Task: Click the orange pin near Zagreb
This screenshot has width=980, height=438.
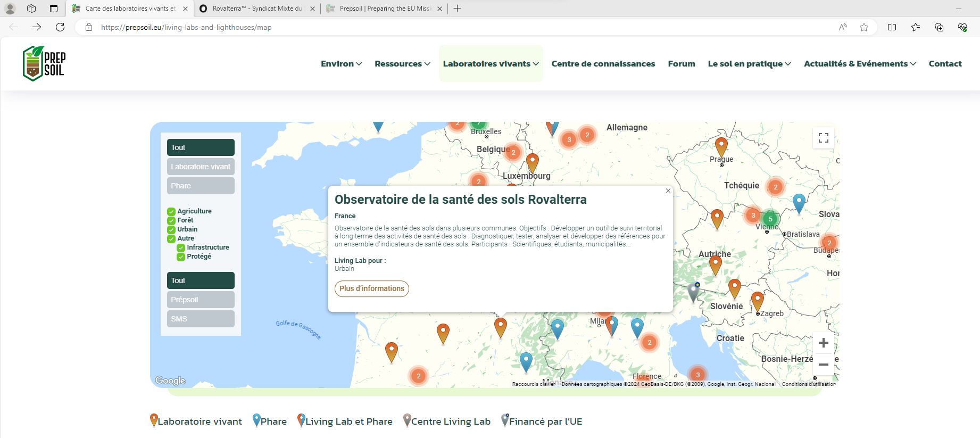Action: [758, 301]
